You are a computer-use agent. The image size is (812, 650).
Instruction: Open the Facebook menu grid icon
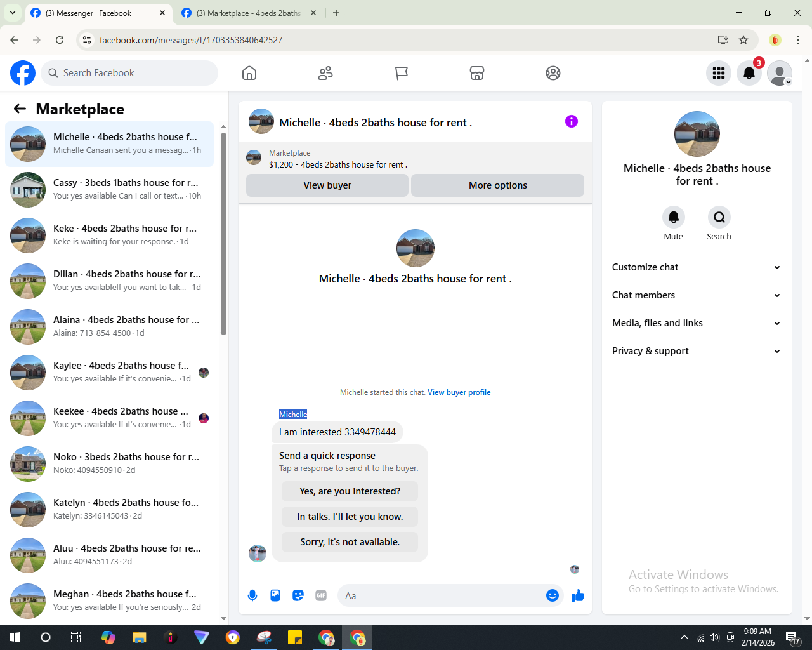(x=719, y=73)
